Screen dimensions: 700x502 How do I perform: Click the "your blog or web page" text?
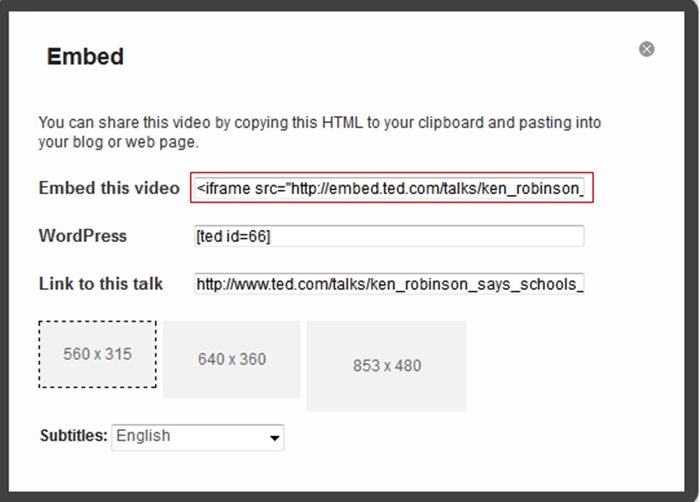point(120,142)
